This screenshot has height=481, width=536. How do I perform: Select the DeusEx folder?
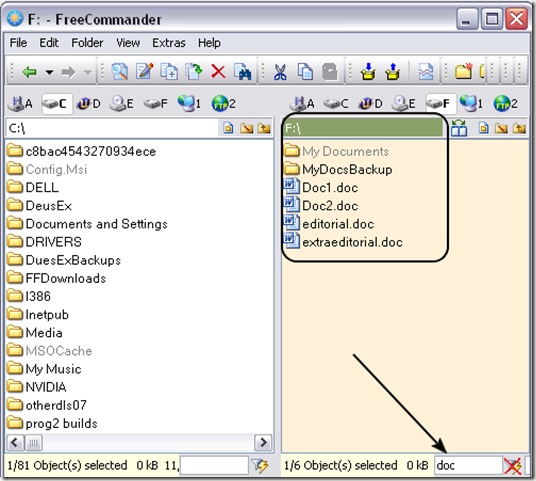point(40,206)
